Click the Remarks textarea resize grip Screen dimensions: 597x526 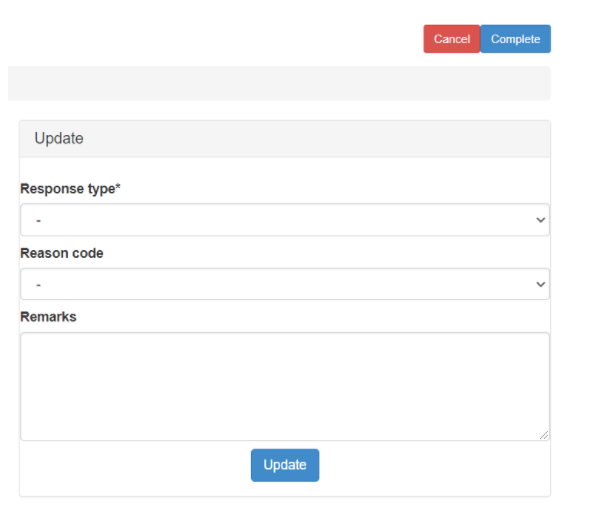click(x=544, y=435)
